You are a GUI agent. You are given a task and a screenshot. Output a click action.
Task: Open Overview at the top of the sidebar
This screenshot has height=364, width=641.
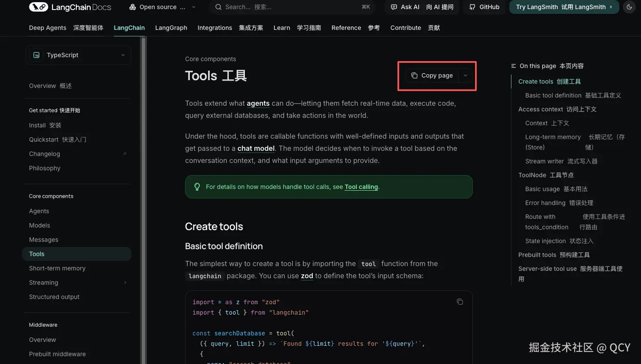50,86
